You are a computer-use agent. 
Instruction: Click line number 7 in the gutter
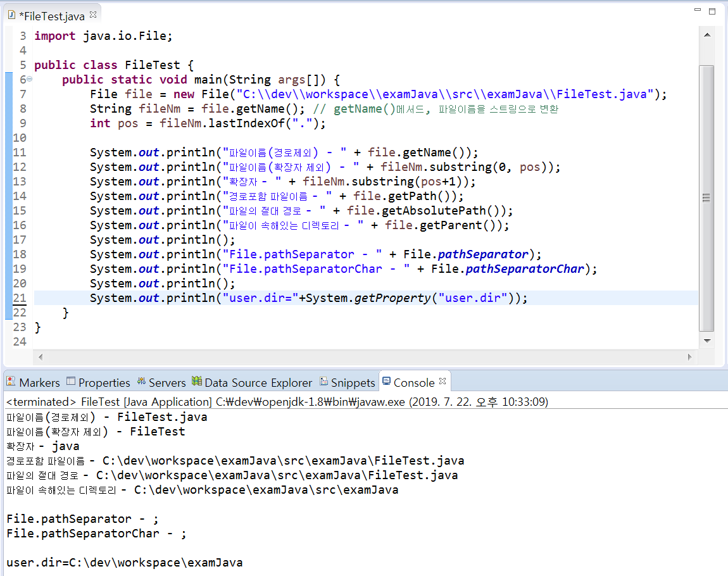[23, 94]
